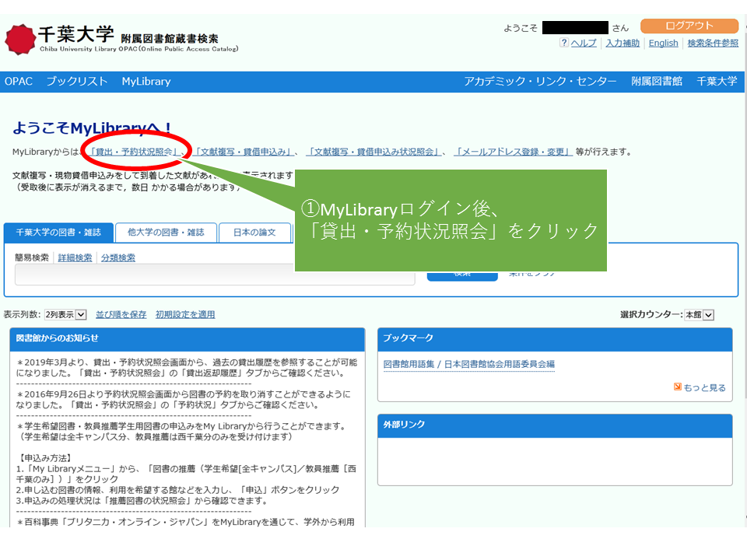This screenshot has height=560, width=747.
Task: Switch language via English link
Action: pyautogui.click(x=663, y=43)
